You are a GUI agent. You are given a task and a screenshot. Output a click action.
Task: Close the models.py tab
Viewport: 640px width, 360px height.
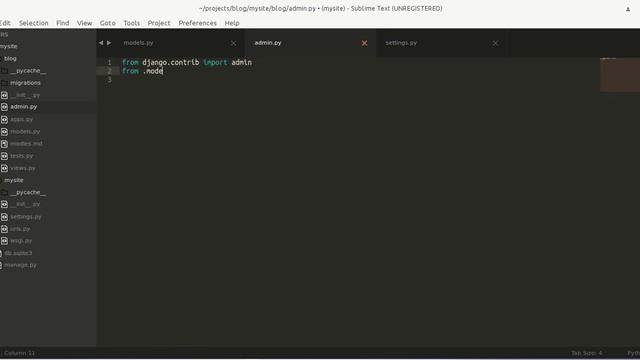(233, 43)
